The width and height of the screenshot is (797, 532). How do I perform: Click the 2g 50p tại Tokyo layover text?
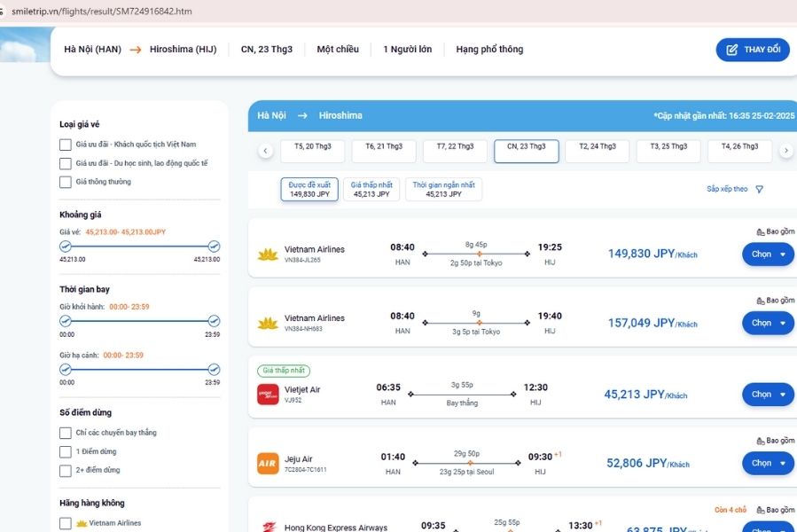476,263
